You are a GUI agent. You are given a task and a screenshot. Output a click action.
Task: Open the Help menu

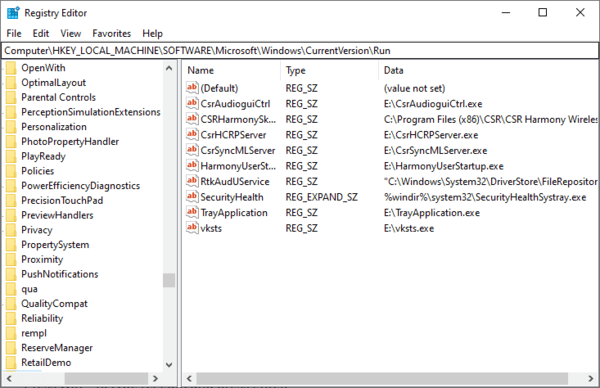(152, 34)
